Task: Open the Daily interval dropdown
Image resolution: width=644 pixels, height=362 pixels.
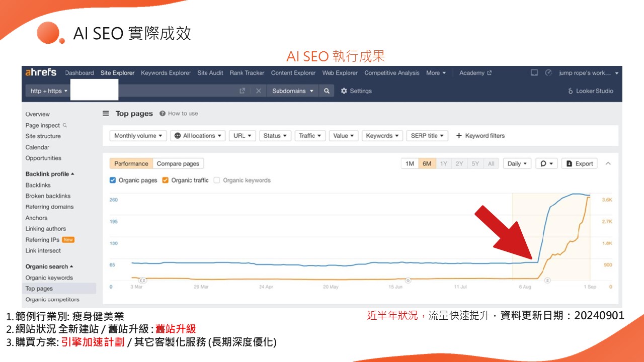Action: (517, 163)
